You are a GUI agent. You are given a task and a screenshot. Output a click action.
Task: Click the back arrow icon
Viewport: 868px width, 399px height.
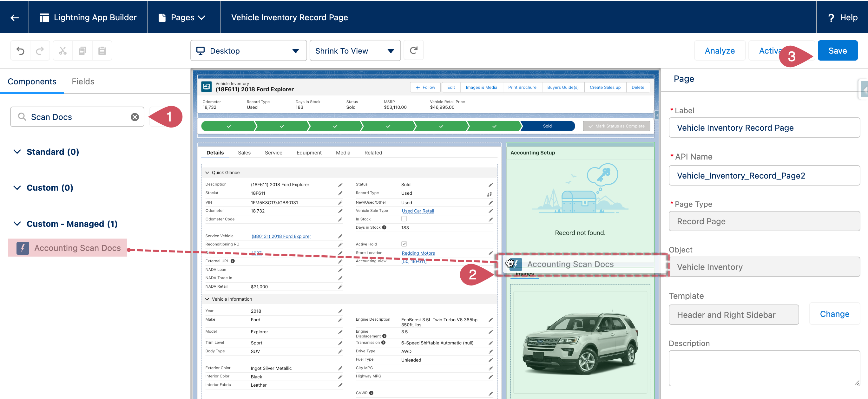point(15,17)
